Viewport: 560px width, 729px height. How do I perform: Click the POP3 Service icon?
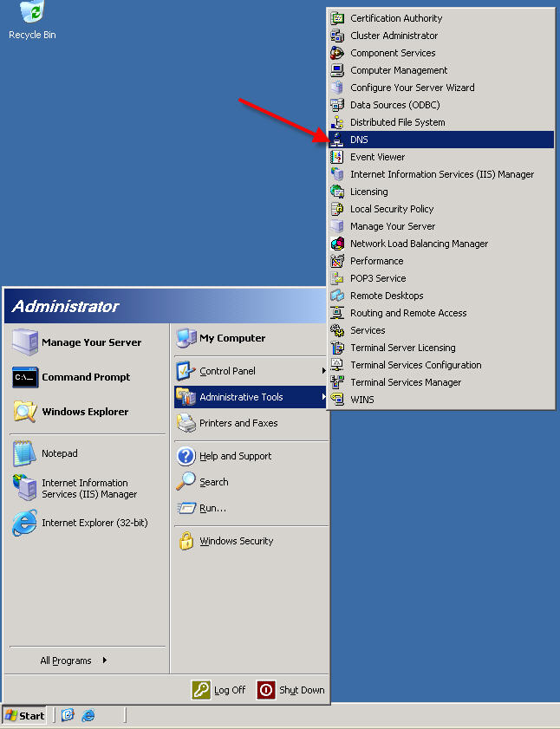pos(337,278)
